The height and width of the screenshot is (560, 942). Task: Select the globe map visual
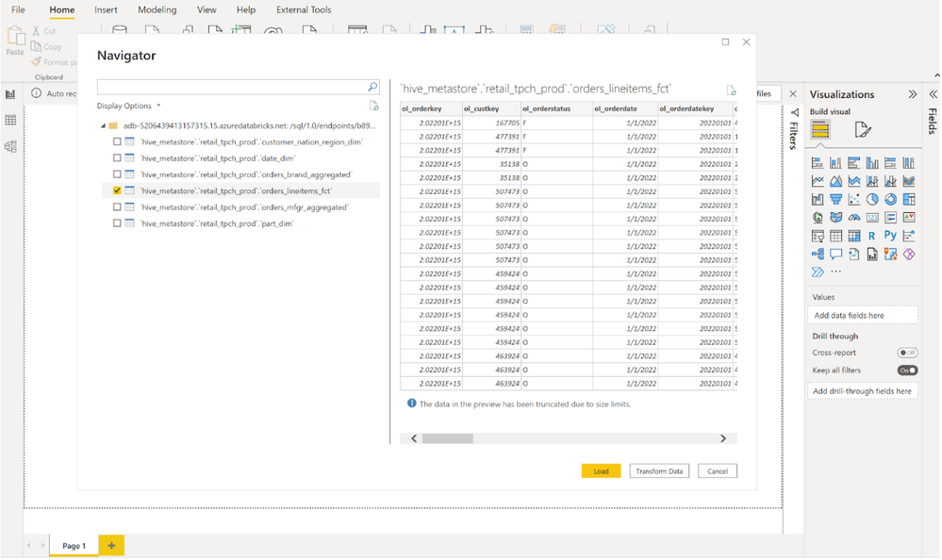817,218
